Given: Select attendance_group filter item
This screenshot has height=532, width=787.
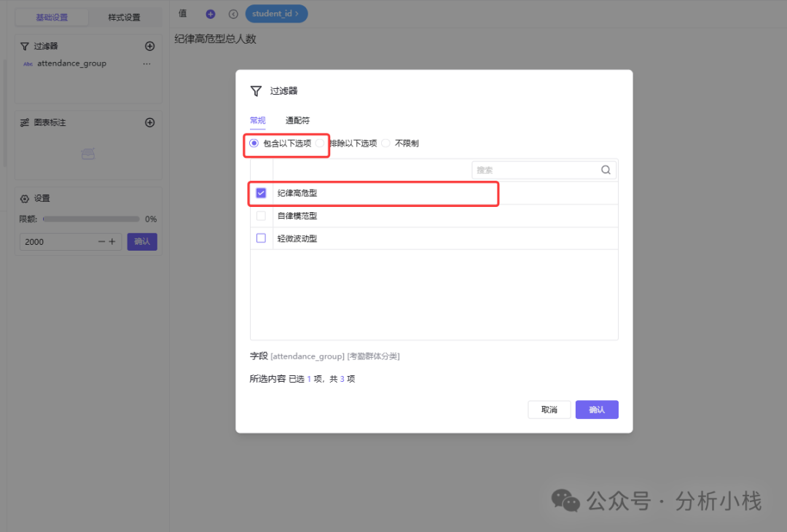Looking at the screenshot, I should tap(71, 63).
